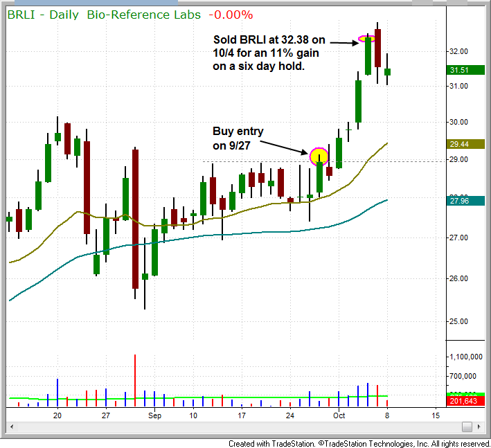Viewport: 491px width, 448px height.
Task: Click the right scroll arrow of horizontal scrollbar
Action: point(479,427)
